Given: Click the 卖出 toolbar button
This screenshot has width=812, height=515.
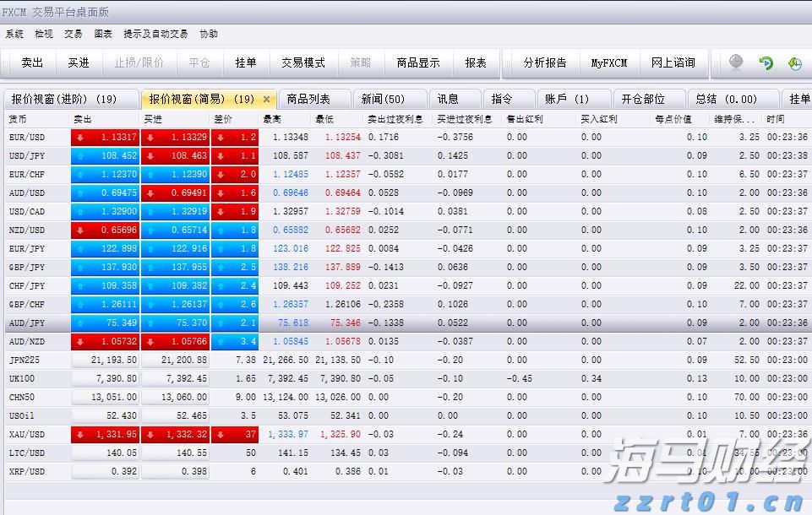Looking at the screenshot, I should [x=32, y=62].
